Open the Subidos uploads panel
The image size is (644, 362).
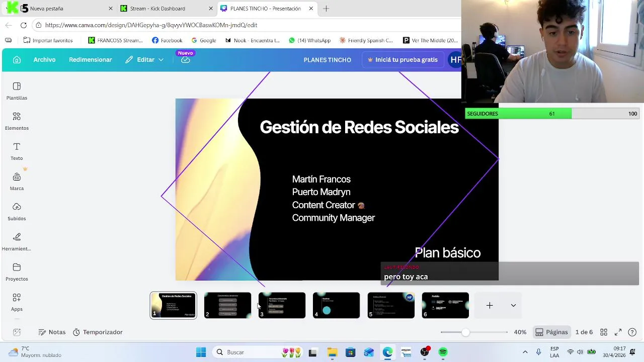pos(17,212)
